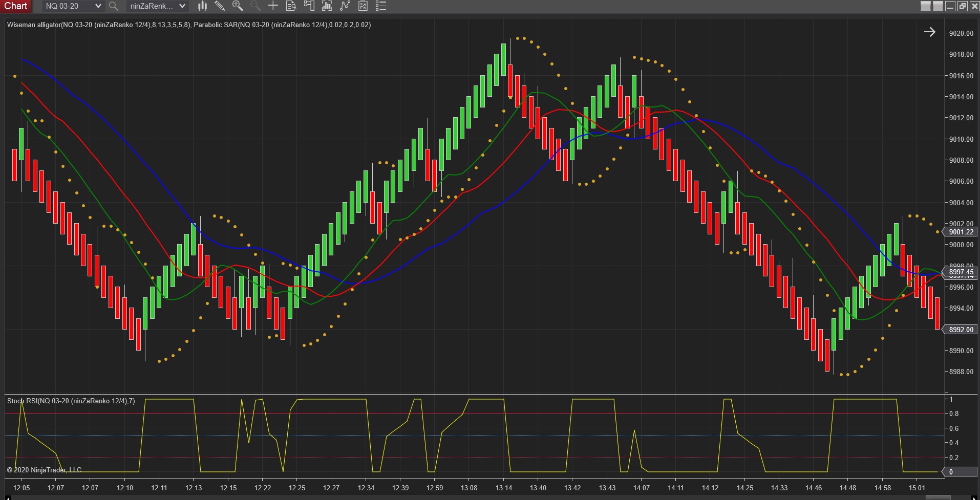Restore down the chart window
This screenshot has width=980, height=500.
click(x=963, y=6)
